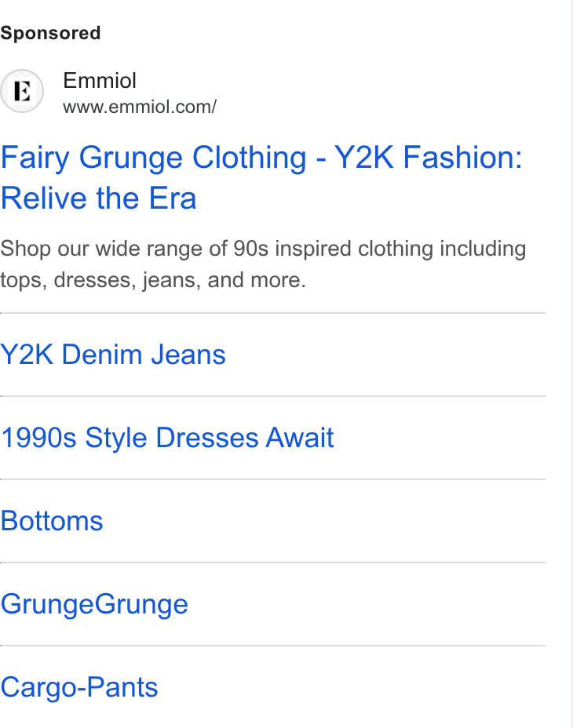Click the word 'Clothing' in headline
Screen dimensions: 573x728
249,158
